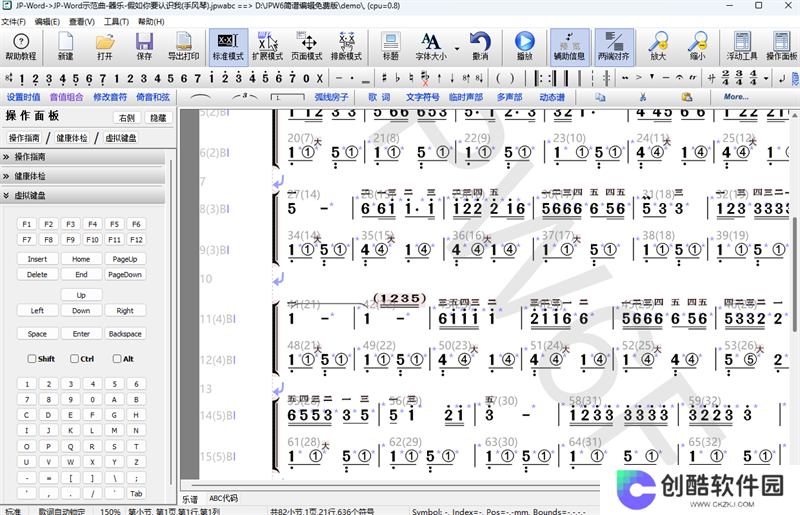Expand the 健康体检 section
Screen dimensions: 800x515
point(83,176)
